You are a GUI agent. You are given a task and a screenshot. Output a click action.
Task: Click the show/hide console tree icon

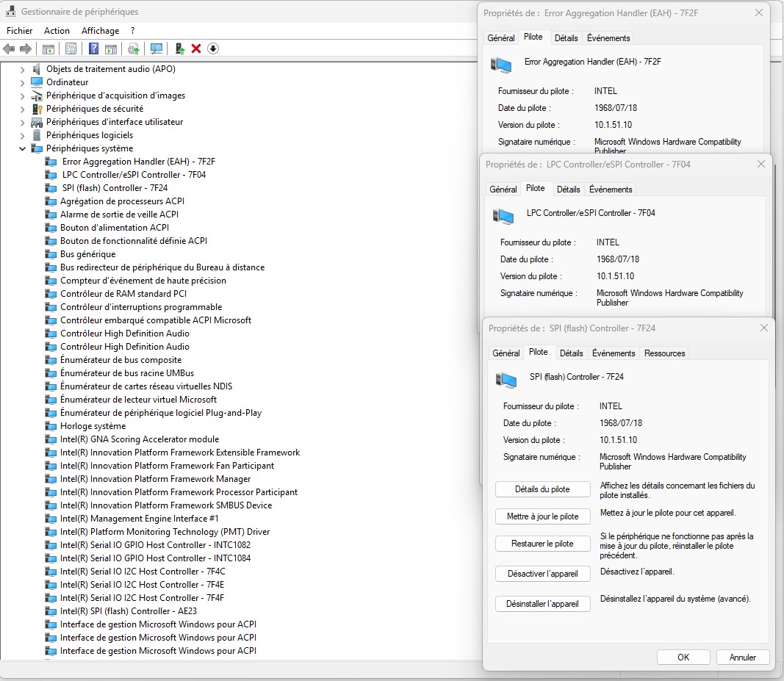[48, 48]
